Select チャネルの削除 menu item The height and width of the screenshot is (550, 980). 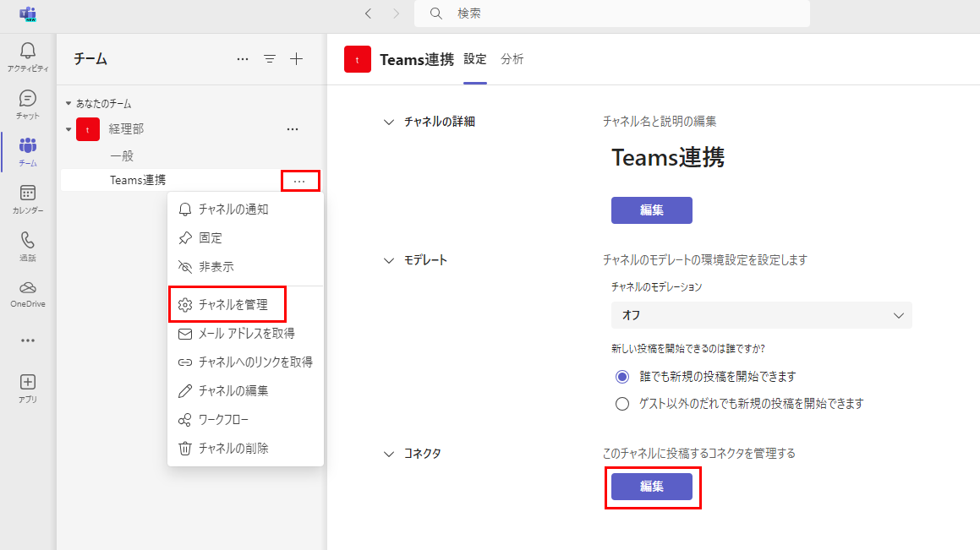[x=245, y=449]
